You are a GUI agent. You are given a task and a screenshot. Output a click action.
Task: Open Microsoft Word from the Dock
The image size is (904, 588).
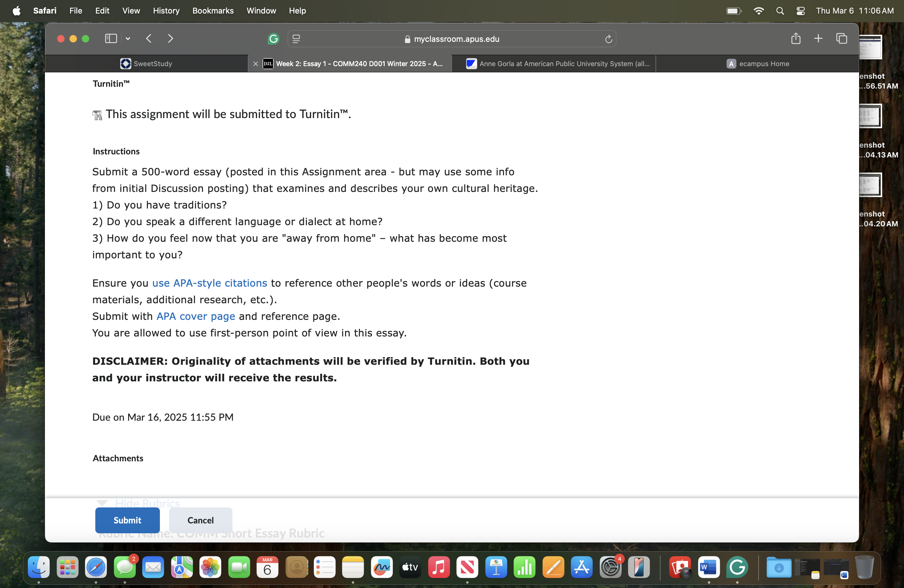click(709, 567)
